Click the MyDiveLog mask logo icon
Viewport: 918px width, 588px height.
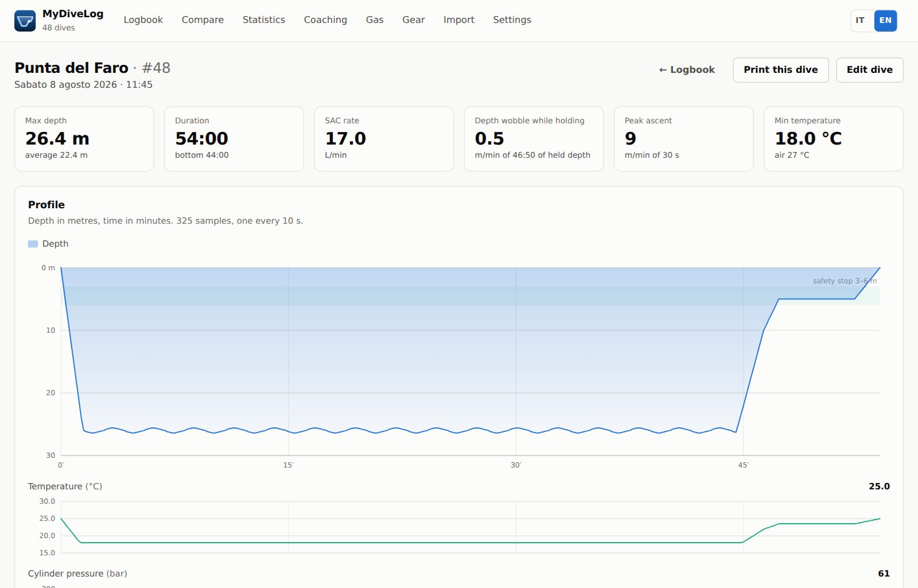[x=25, y=21]
